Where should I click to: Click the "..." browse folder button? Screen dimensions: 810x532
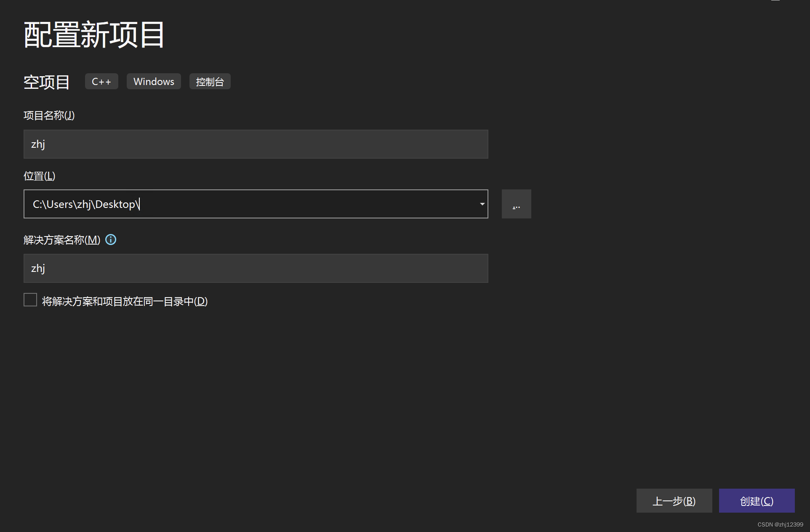click(x=516, y=204)
